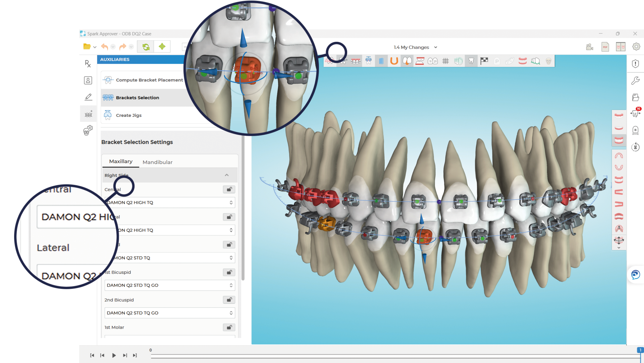644x363 pixels.
Task: Toggle the grid overlay icon
Action: point(445,61)
